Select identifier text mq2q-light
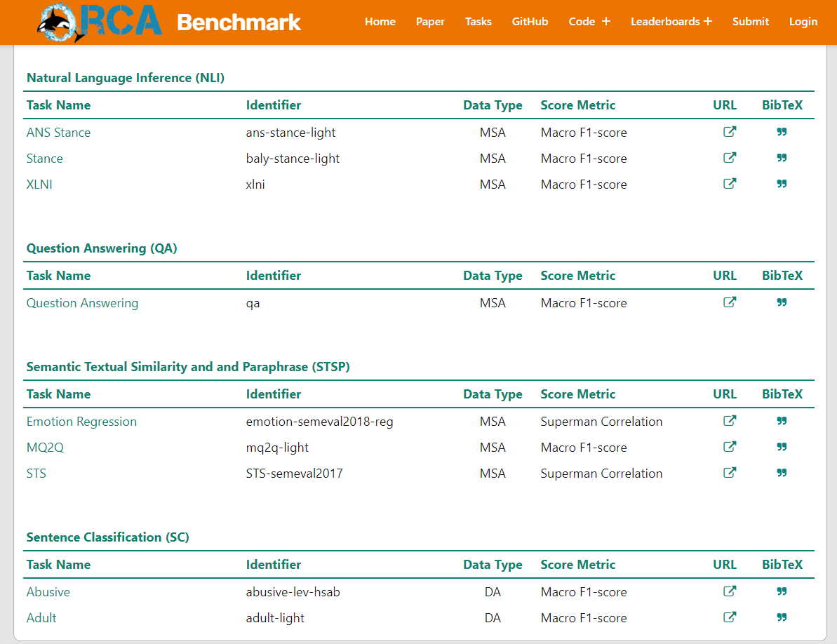 coord(277,447)
